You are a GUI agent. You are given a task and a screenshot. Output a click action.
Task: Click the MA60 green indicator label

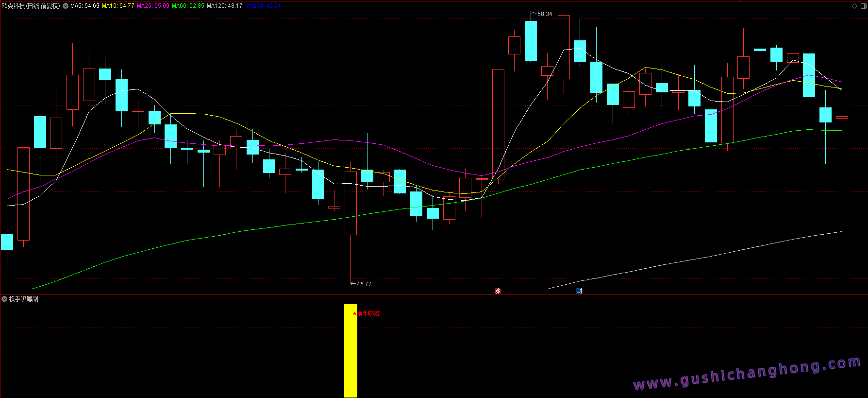(x=188, y=6)
